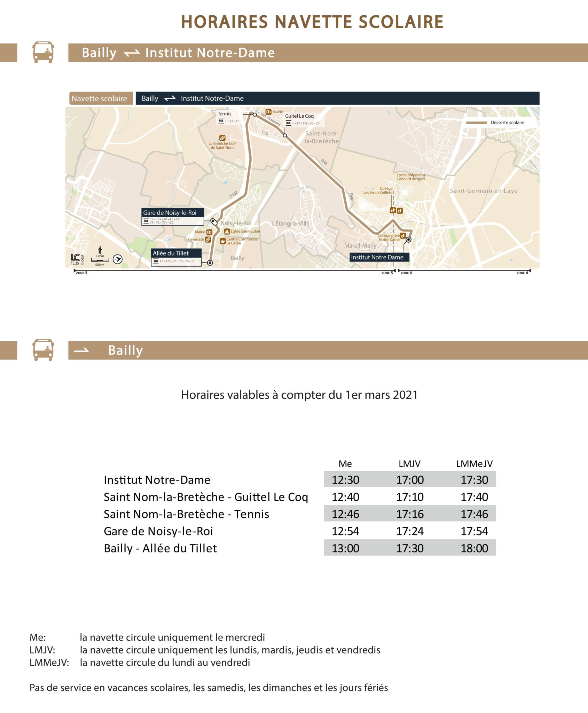The height and width of the screenshot is (713, 588).
Task: Click the 500 m scale bar
Action: coord(100,260)
